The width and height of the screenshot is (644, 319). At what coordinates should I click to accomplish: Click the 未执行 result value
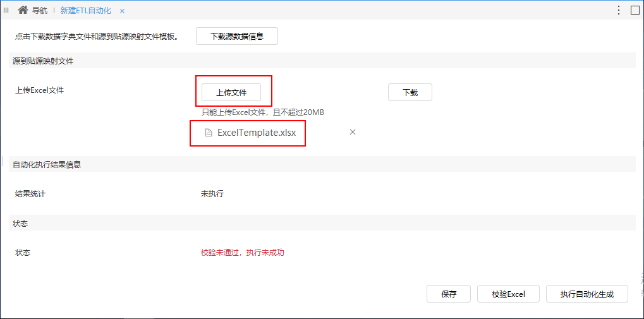pos(212,194)
